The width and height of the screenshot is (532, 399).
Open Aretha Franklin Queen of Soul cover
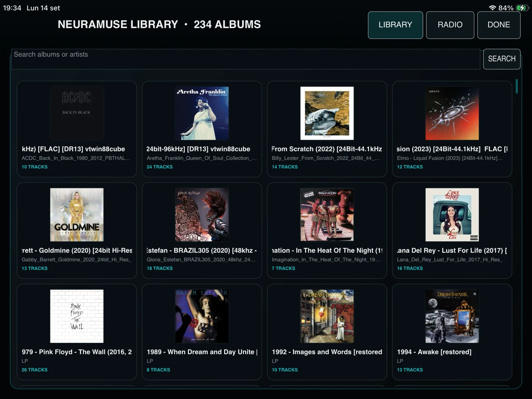pos(202,113)
